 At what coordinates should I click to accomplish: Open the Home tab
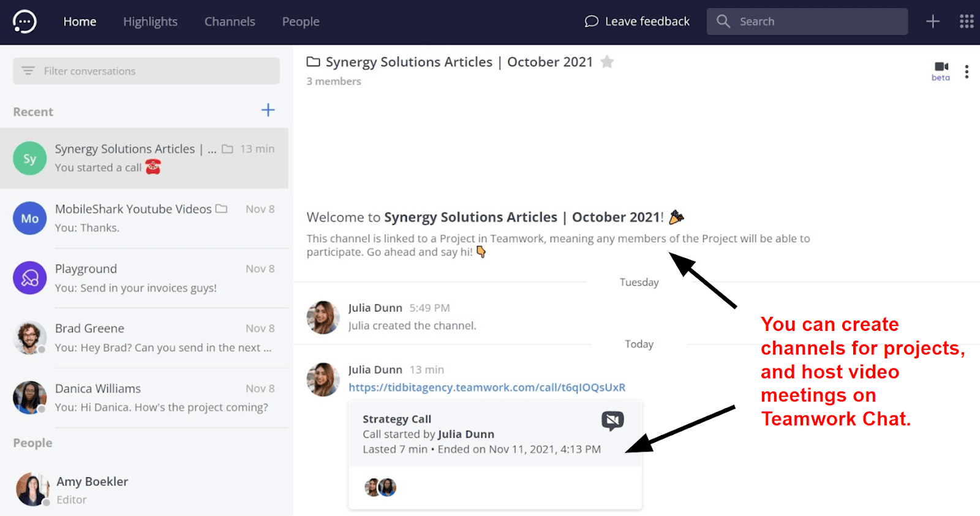tap(80, 21)
